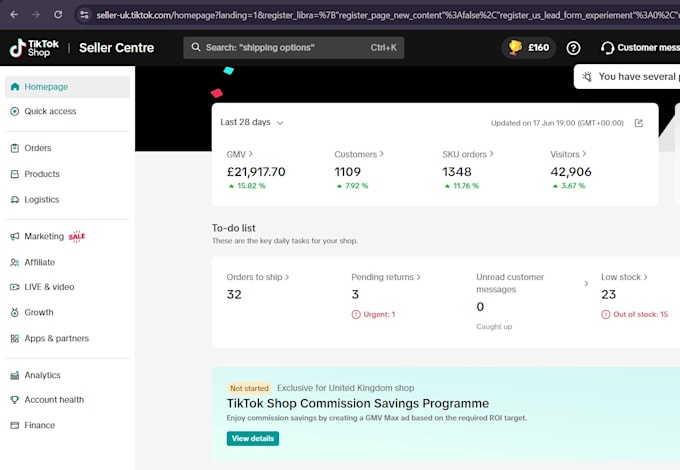Open Affiliate menu item

pos(67,262)
